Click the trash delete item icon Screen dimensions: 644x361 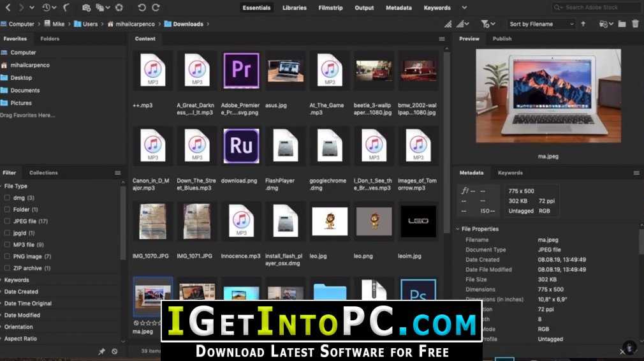(635, 24)
